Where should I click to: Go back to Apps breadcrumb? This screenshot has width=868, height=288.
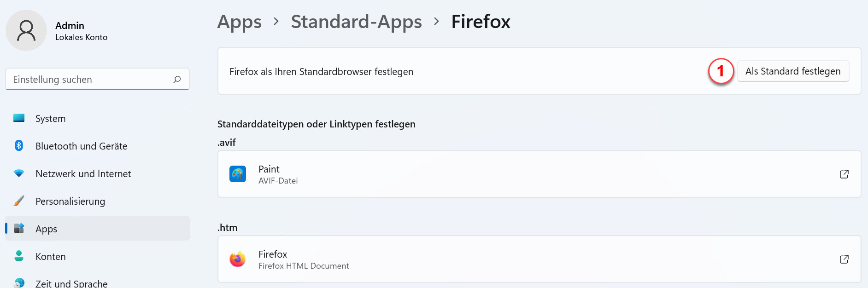tap(240, 22)
